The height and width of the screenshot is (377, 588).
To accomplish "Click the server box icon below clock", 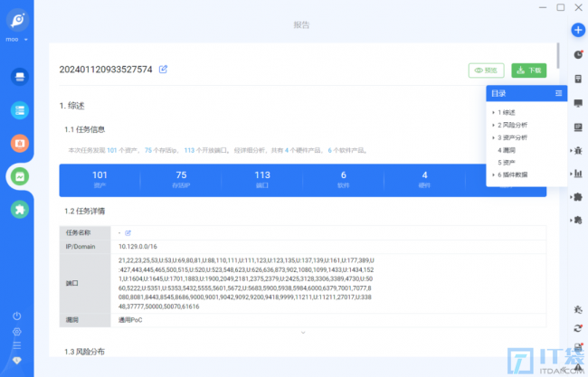I will click(x=578, y=79).
